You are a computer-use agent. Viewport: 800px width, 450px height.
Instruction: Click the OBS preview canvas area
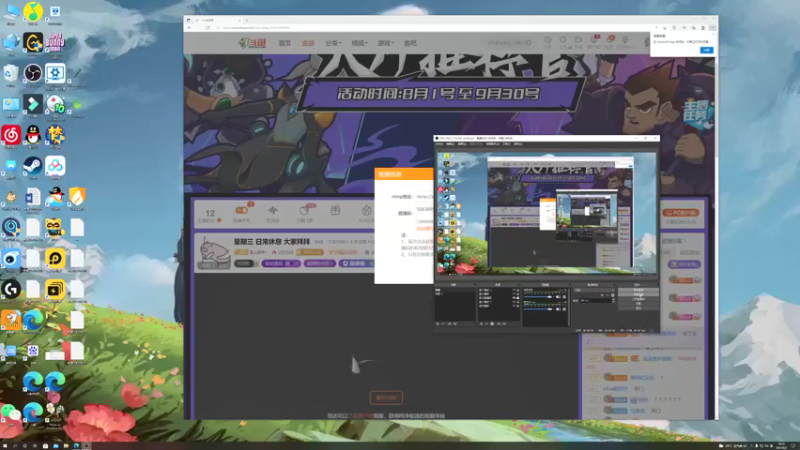[x=547, y=213]
